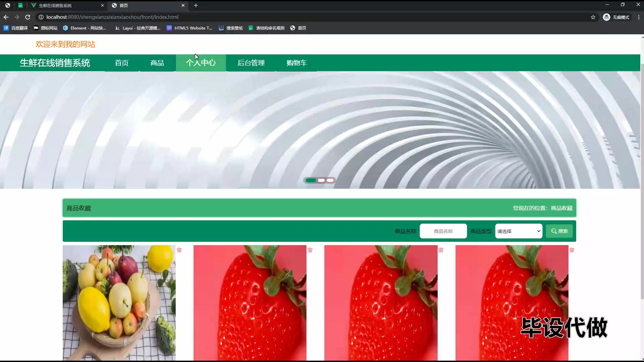Screen dimensions: 644x362
Task: Open a new browser tab with plus icon
Action: click(196, 5)
